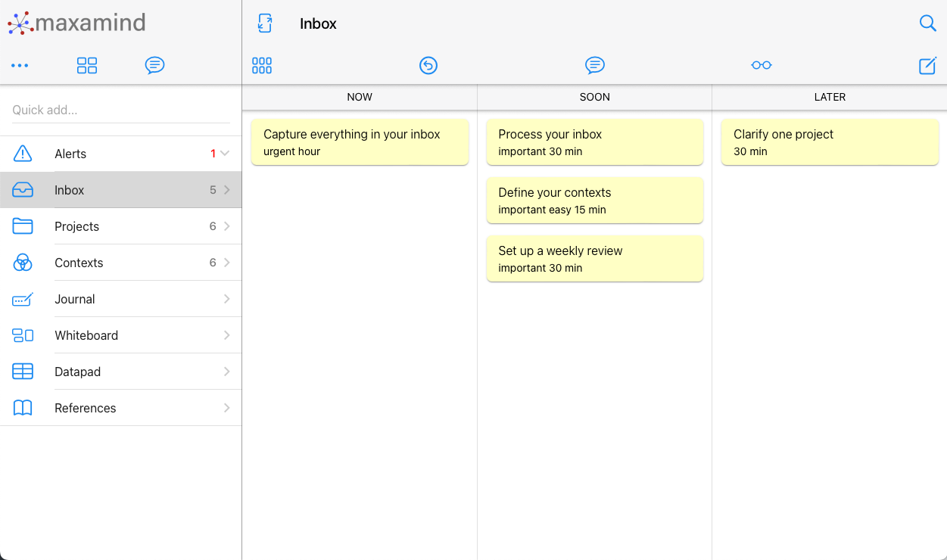Viewport: 947px width, 560px height.
Task: Open the Journal section
Action: click(74, 299)
